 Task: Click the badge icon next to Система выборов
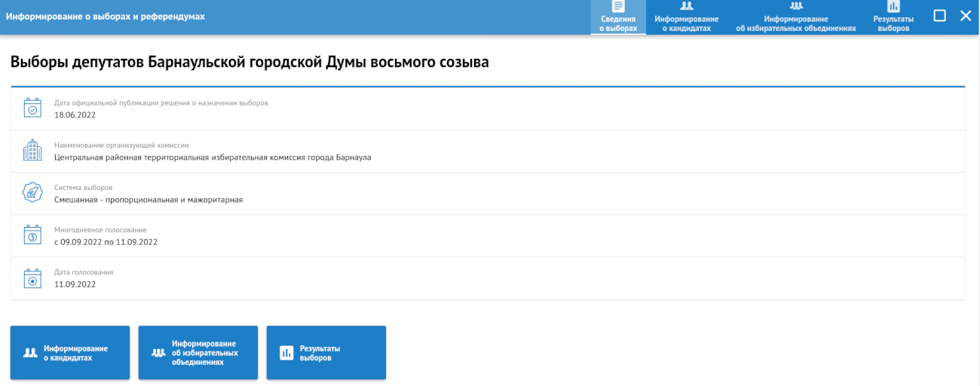coord(32,193)
